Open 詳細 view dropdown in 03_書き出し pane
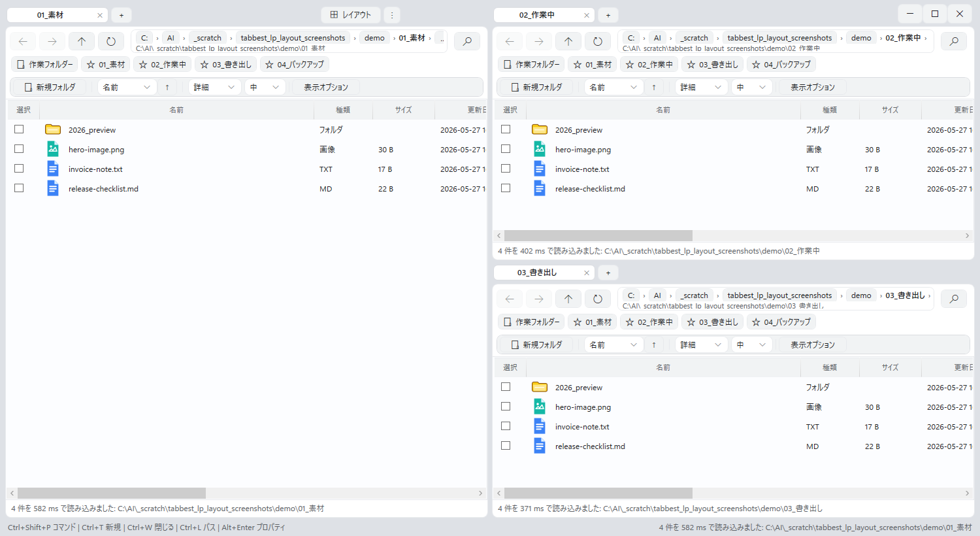 click(x=701, y=344)
